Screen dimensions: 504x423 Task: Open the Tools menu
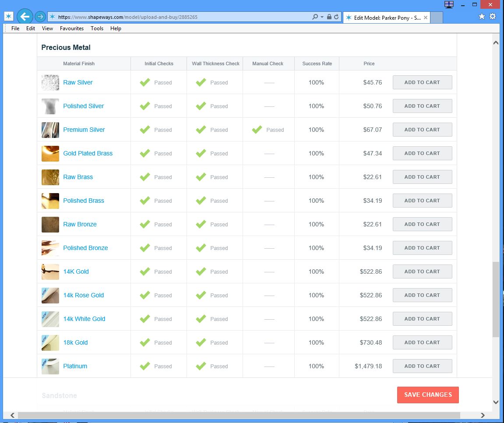(x=97, y=28)
